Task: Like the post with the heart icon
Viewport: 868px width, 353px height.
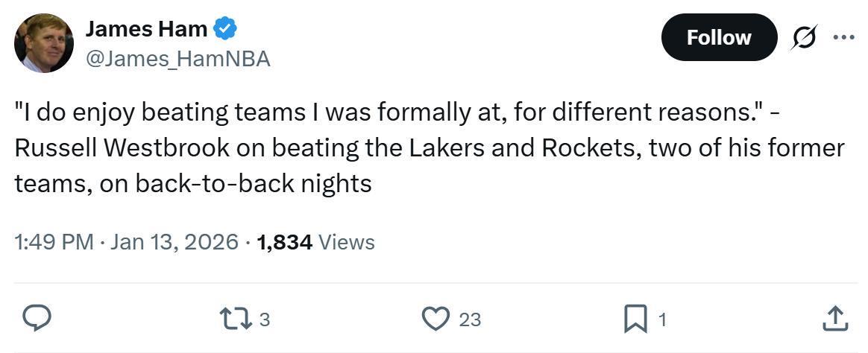Action: tap(435, 319)
